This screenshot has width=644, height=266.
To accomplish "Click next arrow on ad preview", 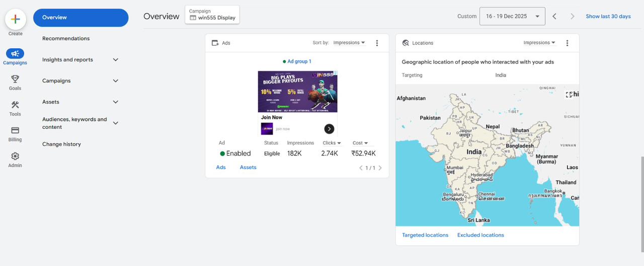I will click(329, 129).
